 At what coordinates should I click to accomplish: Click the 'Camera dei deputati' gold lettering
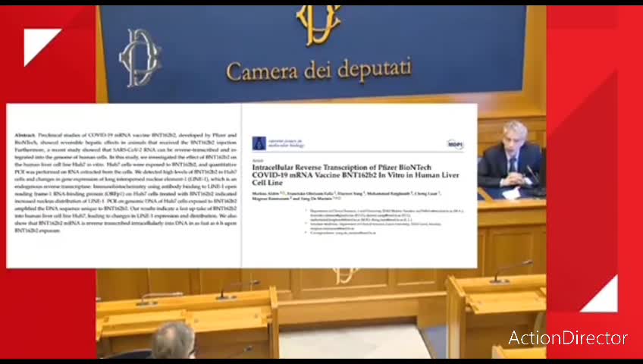click(x=318, y=70)
